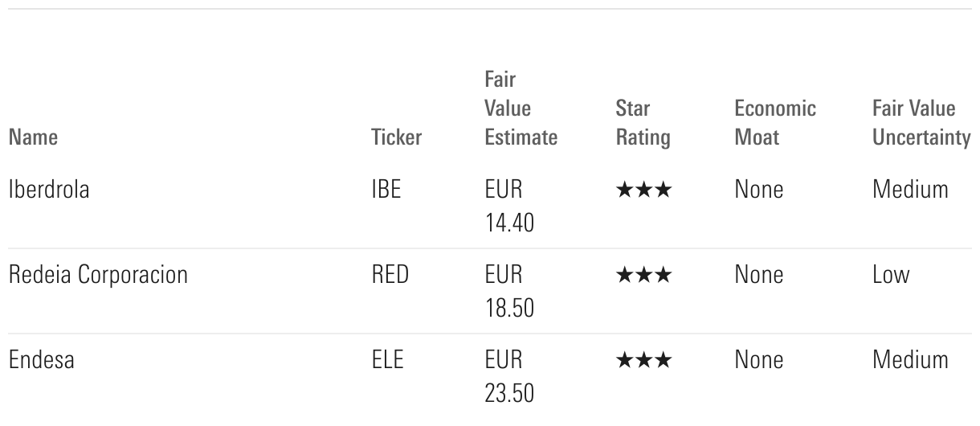The image size is (980, 426).
Task: Click the Star Rating column header
Action: pyautogui.click(x=643, y=123)
